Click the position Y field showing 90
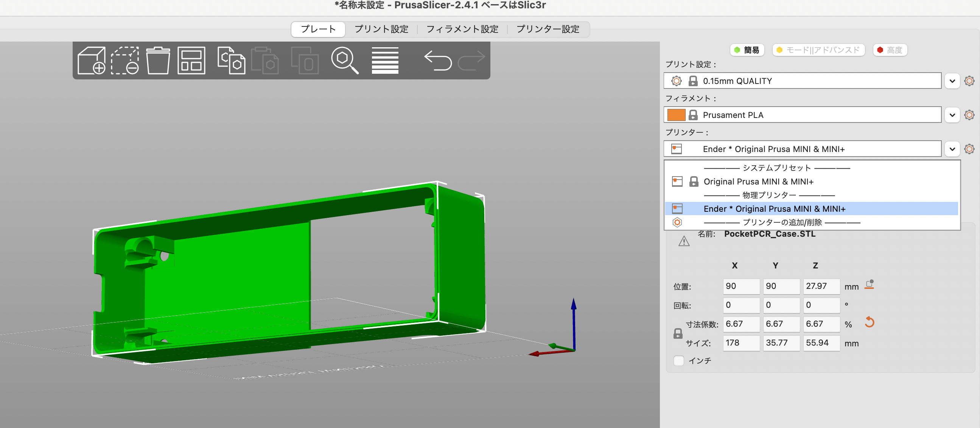980x428 pixels. (x=781, y=286)
